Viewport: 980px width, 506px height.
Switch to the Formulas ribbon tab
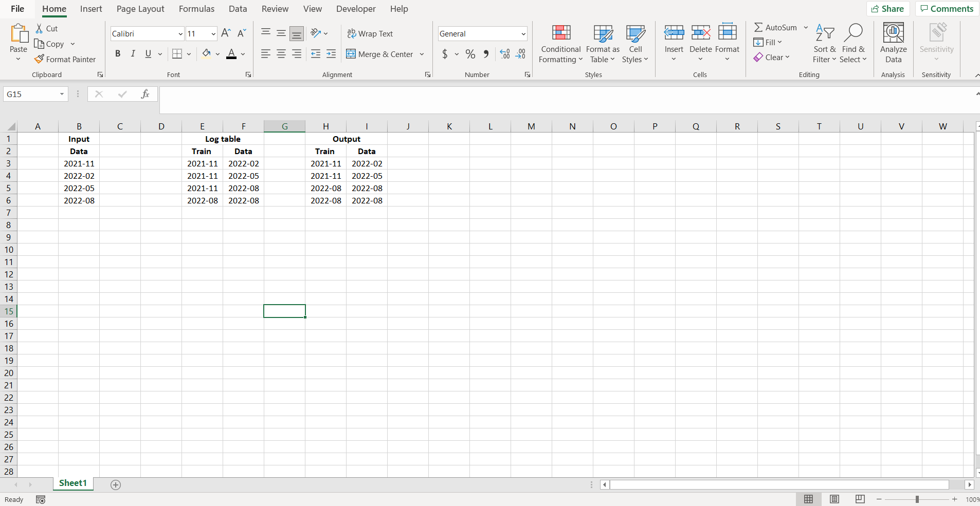tap(196, 9)
